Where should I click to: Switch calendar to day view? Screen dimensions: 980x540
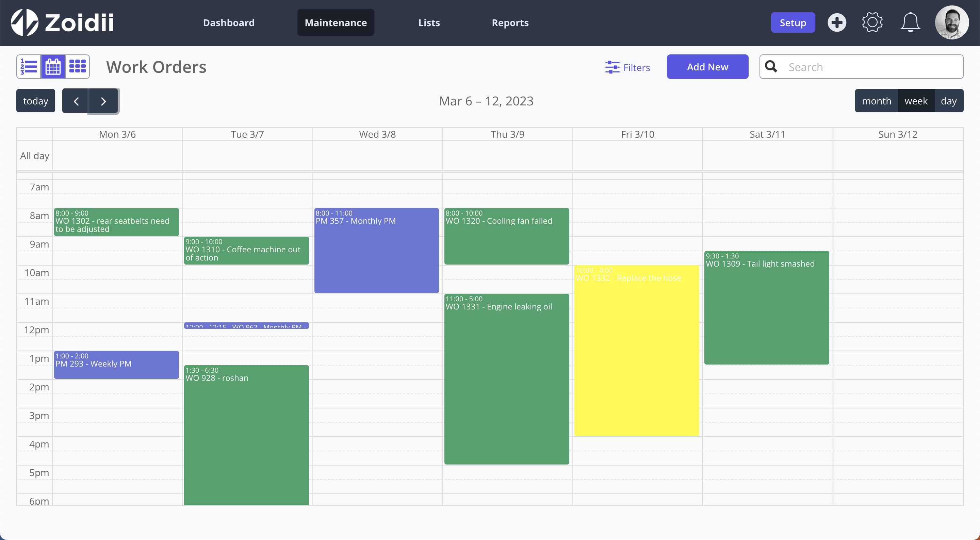click(948, 101)
